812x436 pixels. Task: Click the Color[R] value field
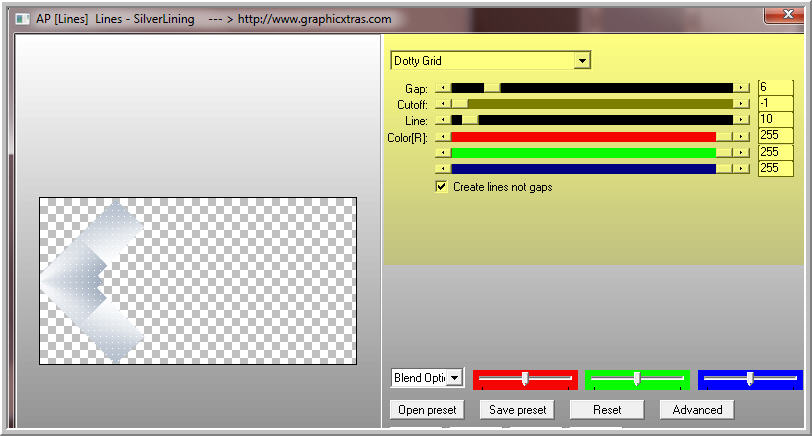(x=776, y=136)
